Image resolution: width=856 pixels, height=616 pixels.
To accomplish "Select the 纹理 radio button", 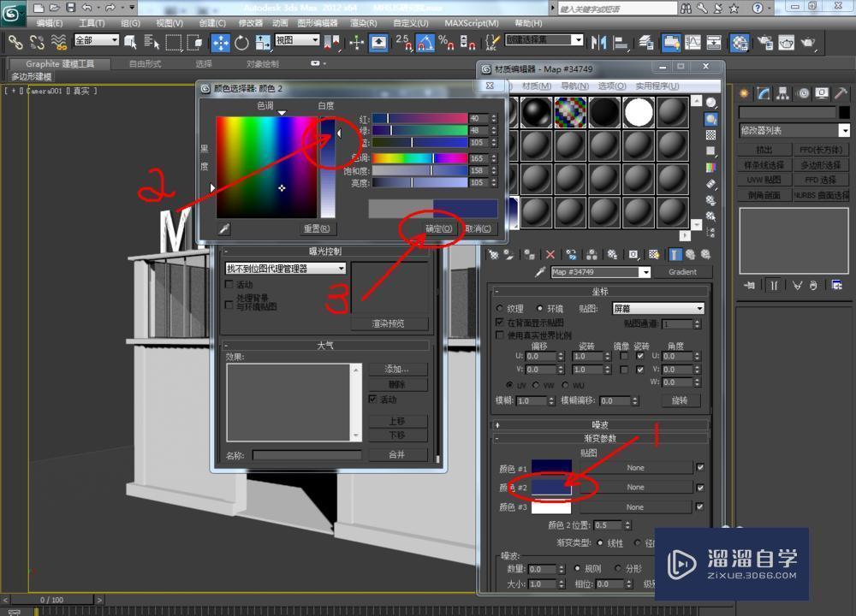I will tap(500, 309).
